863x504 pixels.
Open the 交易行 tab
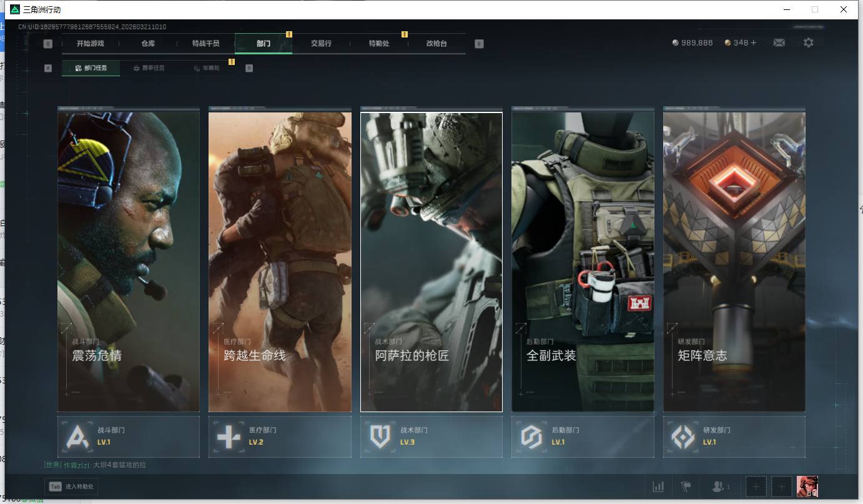point(321,44)
